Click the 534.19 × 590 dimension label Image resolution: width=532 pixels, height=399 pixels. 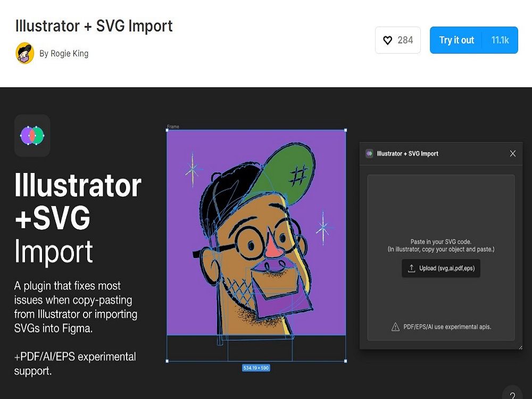pos(256,368)
